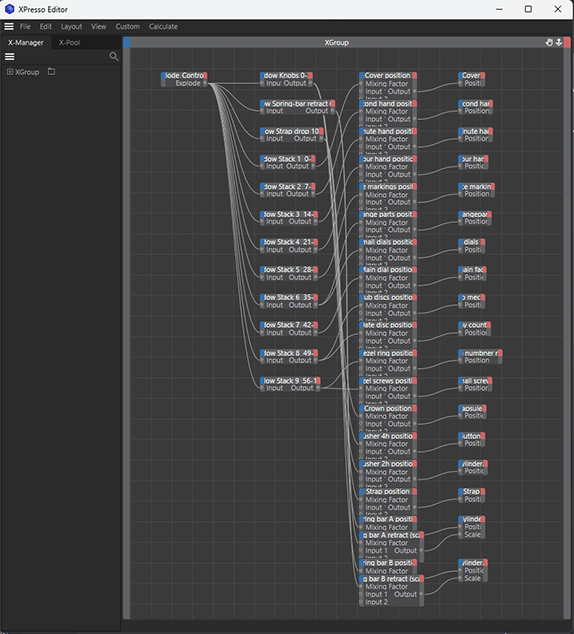Click the XPresso Editor app icon in title bar
Viewport: 574px width, 634px height.
coord(9,9)
